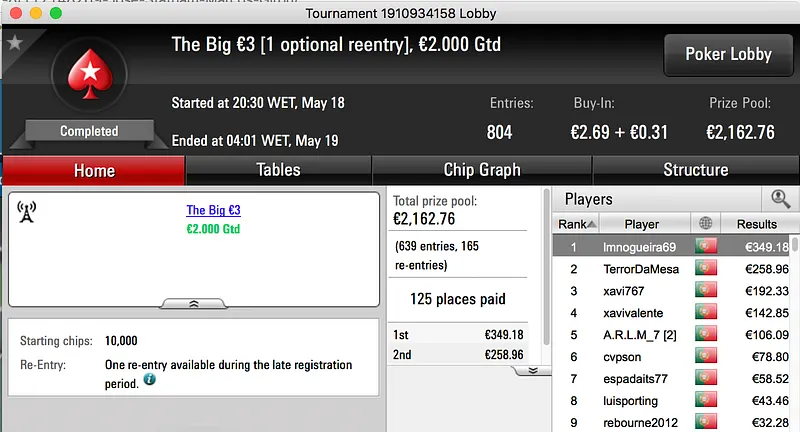Open the player search magnifier

point(779,199)
